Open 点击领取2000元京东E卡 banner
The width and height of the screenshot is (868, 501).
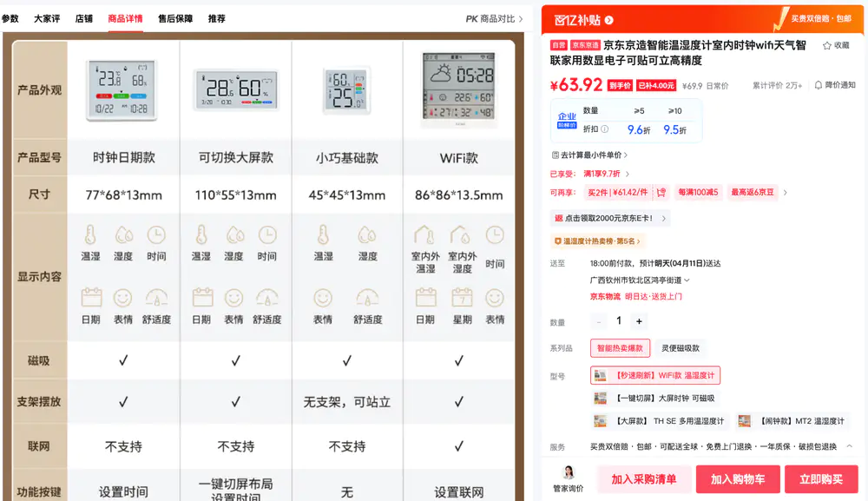click(610, 218)
